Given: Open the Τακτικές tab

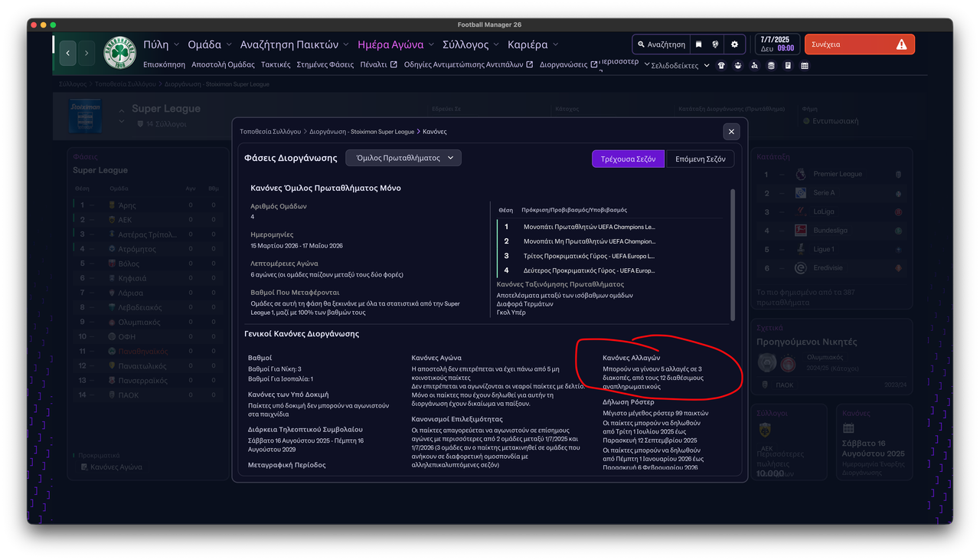Looking at the screenshot, I should [276, 65].
